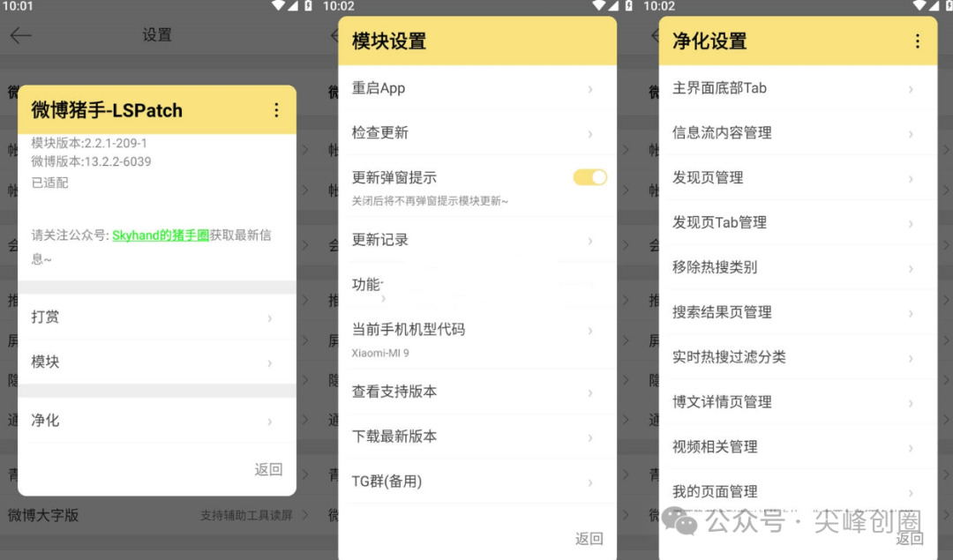Expand chevron beside 视频相关管理
The image size is (953, 560).
pyautogui.click(x=911, y=448)
